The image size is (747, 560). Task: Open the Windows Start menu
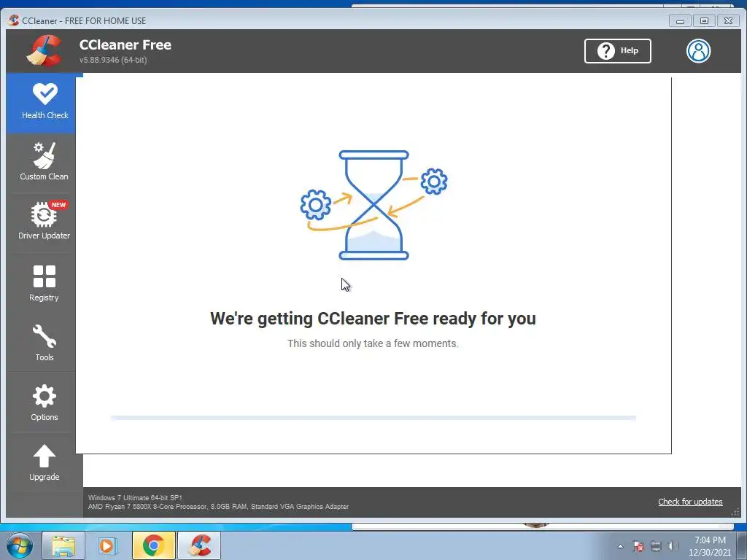pyautogui.click(x=19, y=545)
